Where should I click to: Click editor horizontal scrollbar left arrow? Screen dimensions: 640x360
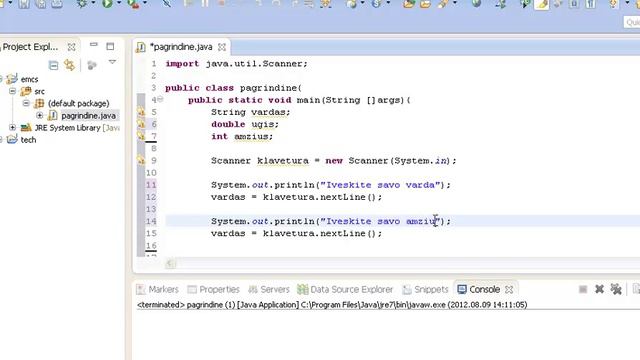pyautogui.click(x=171, y=264)
